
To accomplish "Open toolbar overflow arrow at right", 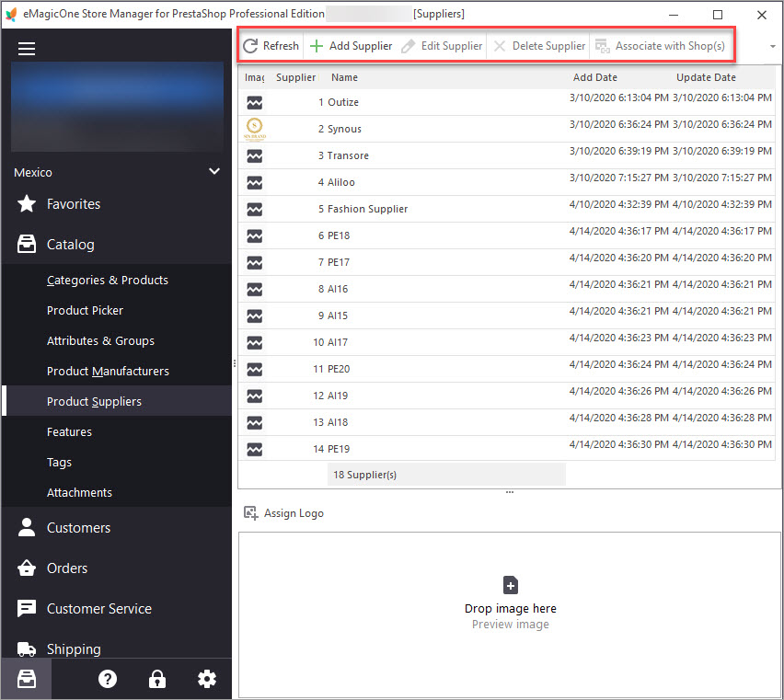I will click(x=773, y=47).
